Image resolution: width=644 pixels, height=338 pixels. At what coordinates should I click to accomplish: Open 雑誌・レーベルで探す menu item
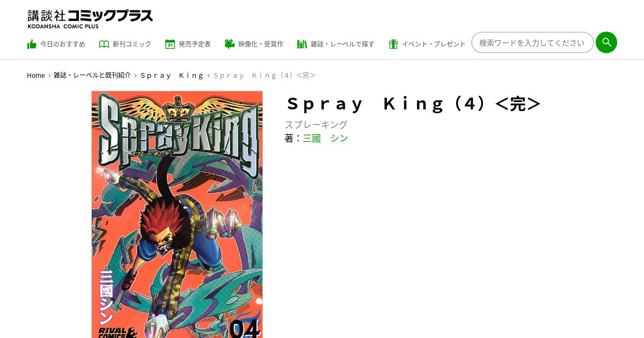336,44
